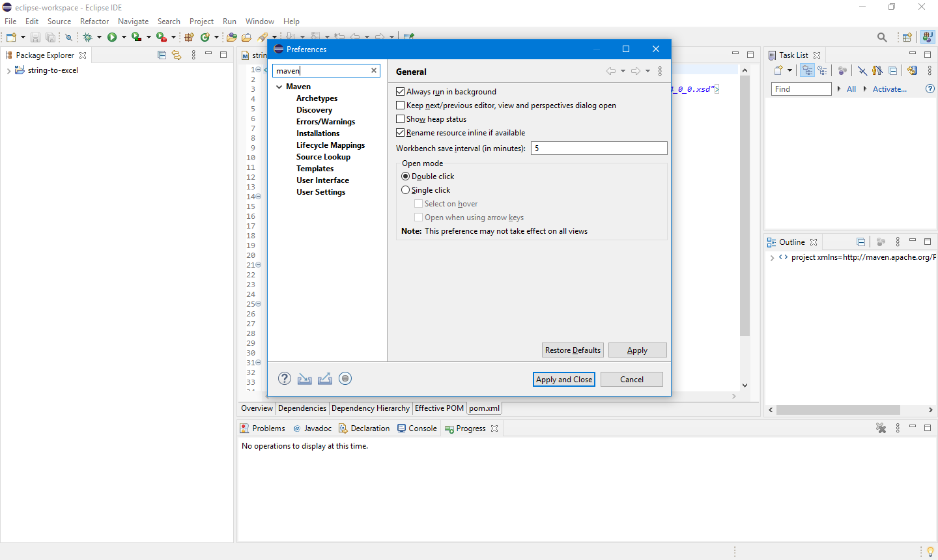Open the Refactor menu
Screen dimensions: 938x560
coord(94,21)
